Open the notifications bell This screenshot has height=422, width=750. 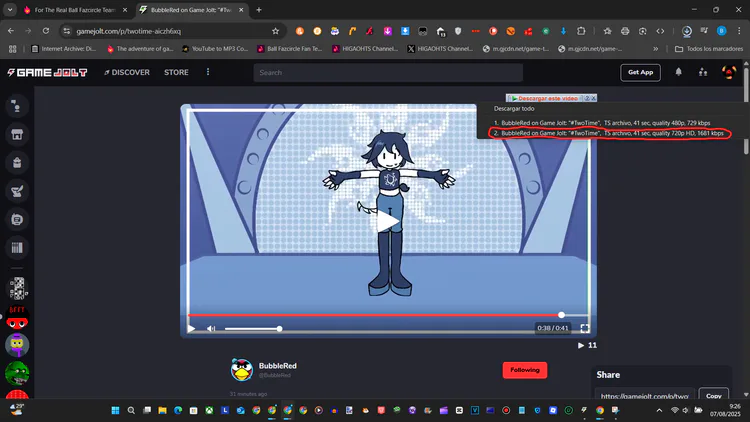tap(678, 72)
